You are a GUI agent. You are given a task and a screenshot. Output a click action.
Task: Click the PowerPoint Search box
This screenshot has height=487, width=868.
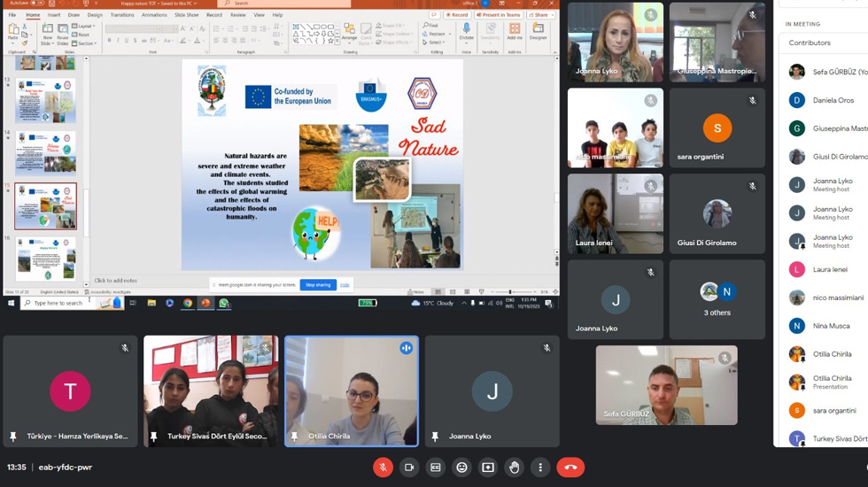click(284, 4)
